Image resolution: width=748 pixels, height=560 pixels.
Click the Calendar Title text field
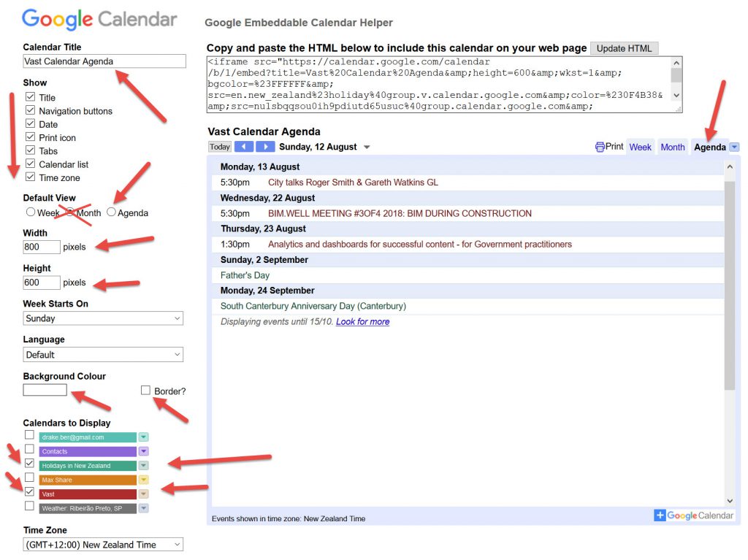pos(104,61)
